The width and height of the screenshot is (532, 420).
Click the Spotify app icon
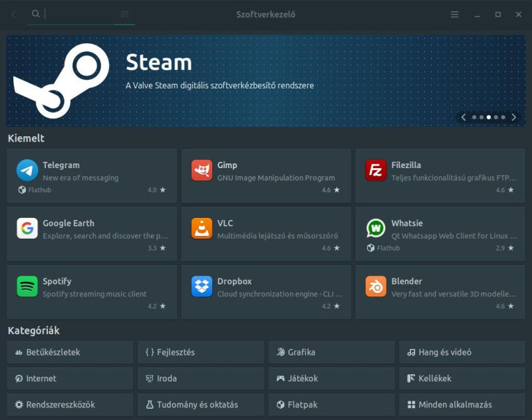tap(27, 286)
